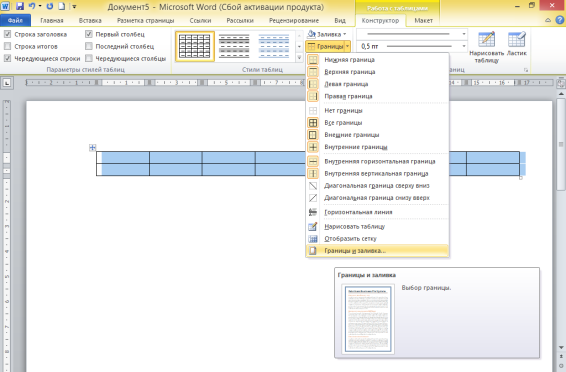Image resolution: width=566 pixels, height=372 pixels.
Task: Apply Внутренние границы option
Action: (x=377, y=147)
